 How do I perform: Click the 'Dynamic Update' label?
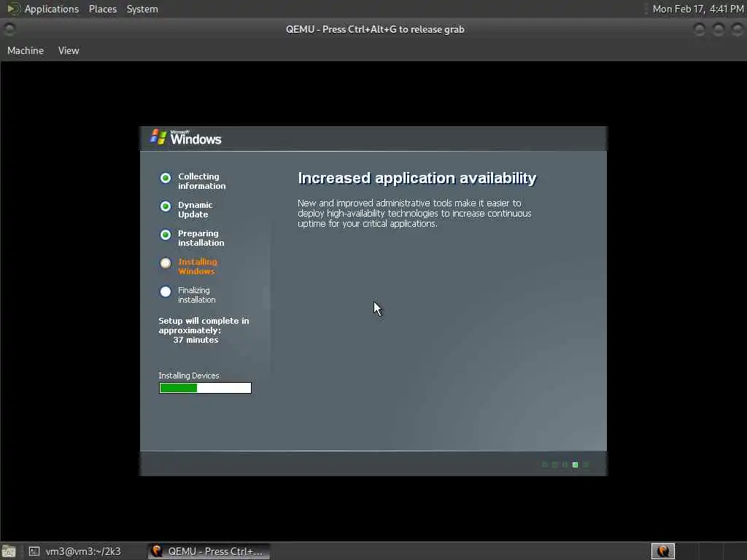pyautogui.click(x=196, y=209)
